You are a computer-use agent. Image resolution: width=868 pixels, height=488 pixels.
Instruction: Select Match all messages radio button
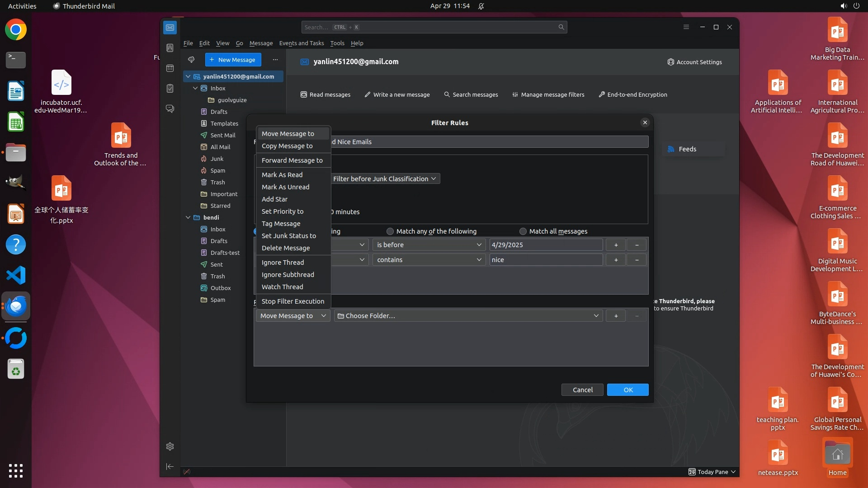523,231
